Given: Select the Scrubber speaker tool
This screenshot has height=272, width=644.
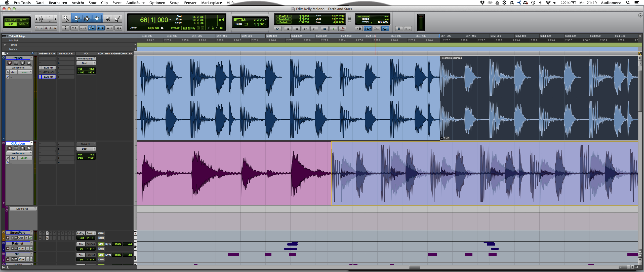Looking at the screenshot, I should tap(108, 19).
